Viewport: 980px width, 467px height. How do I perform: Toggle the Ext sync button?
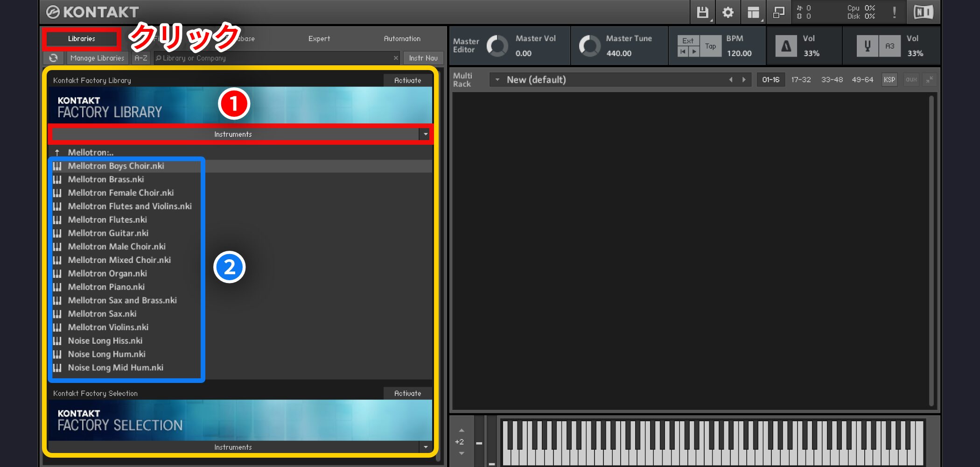pyautogui.click(x=688, y=41)
